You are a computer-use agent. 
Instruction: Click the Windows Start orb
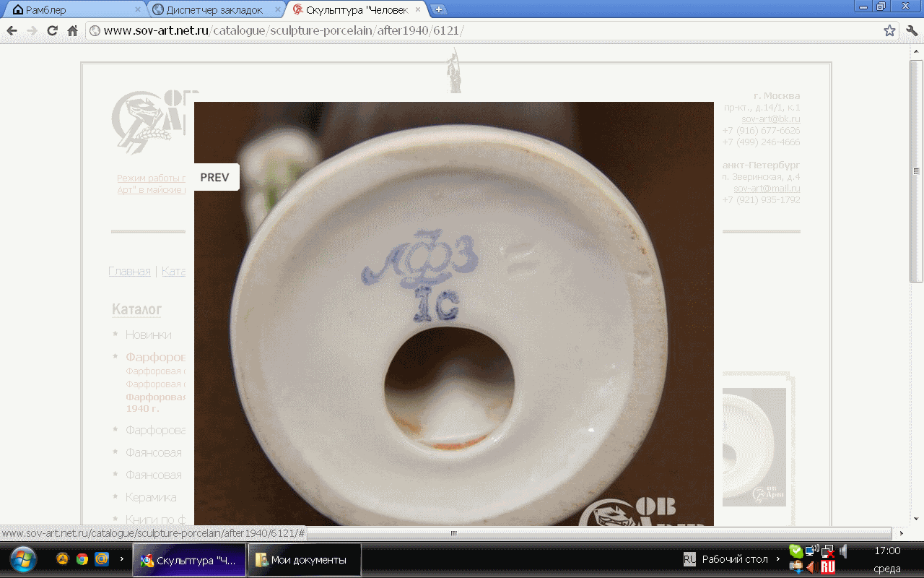[x=23, y=559]
